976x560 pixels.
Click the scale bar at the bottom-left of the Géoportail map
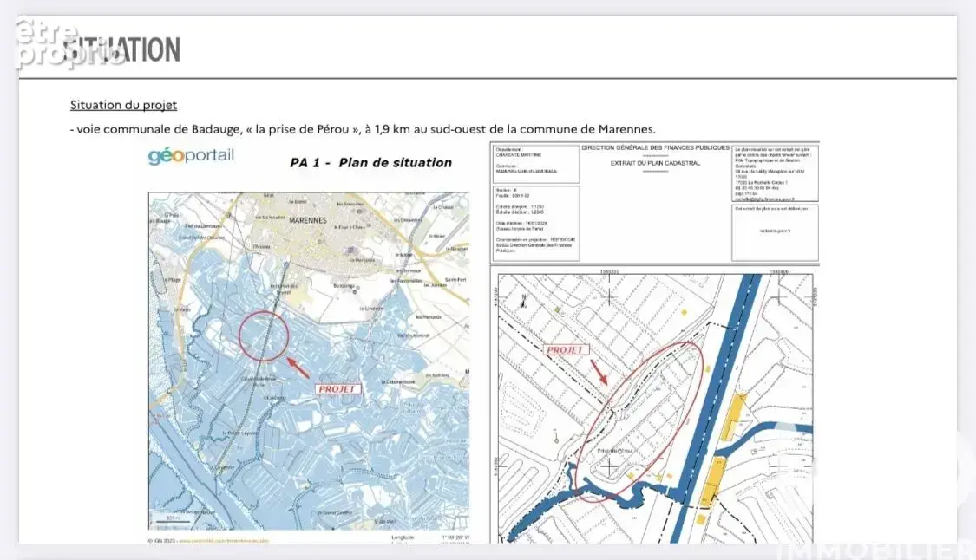(171, 519)
